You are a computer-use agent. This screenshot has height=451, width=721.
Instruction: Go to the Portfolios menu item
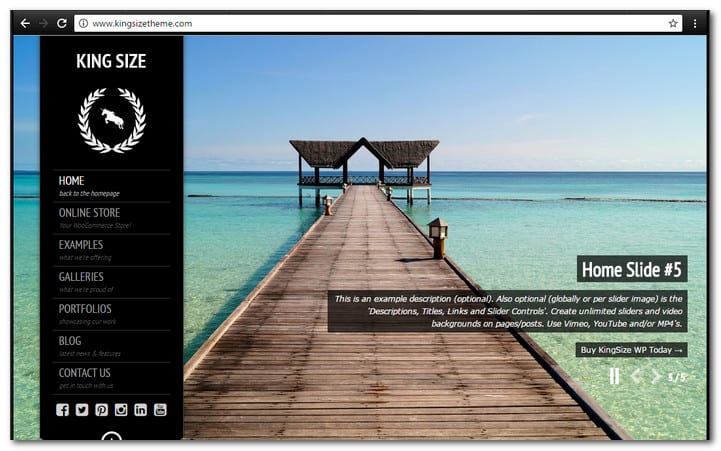(85, 309)
